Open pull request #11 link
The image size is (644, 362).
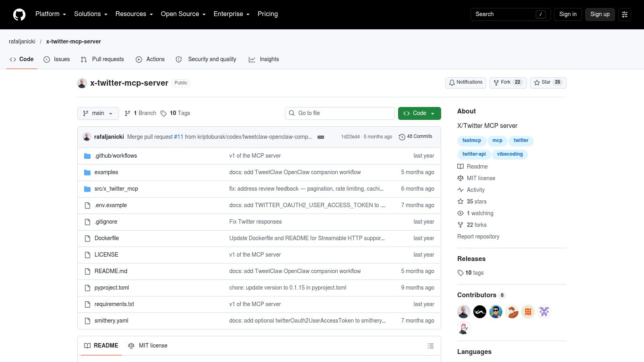tap(178, 137)
